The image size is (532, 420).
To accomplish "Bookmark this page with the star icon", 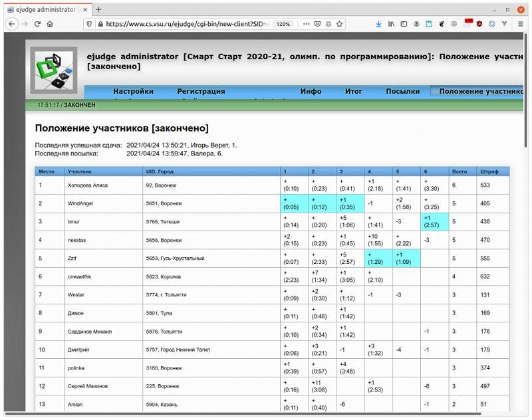I will click(340, 24).
